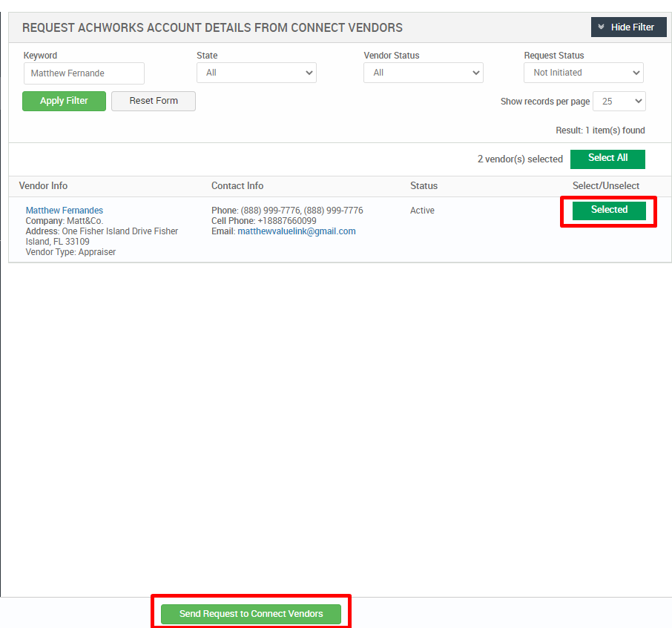Click the Request Status dropdown arrow
672x628 pixels.
pos(636,73)
